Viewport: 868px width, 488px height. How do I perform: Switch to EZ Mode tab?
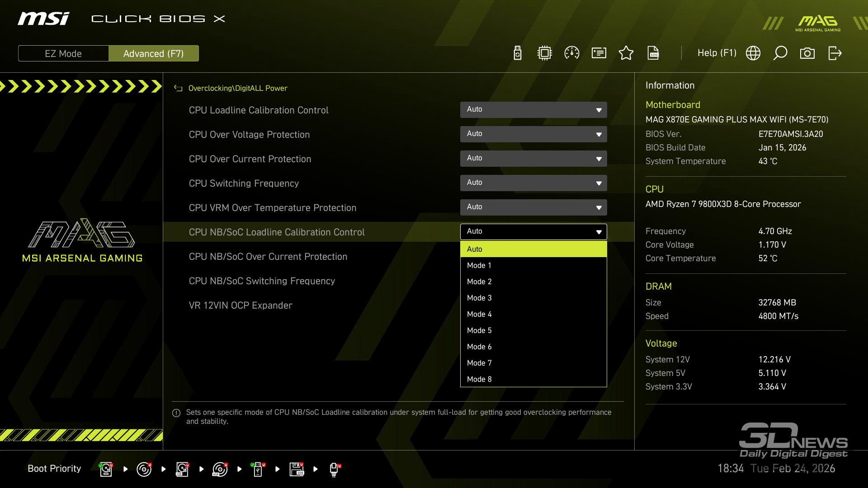pyautogui.click(x=63, y=53)
